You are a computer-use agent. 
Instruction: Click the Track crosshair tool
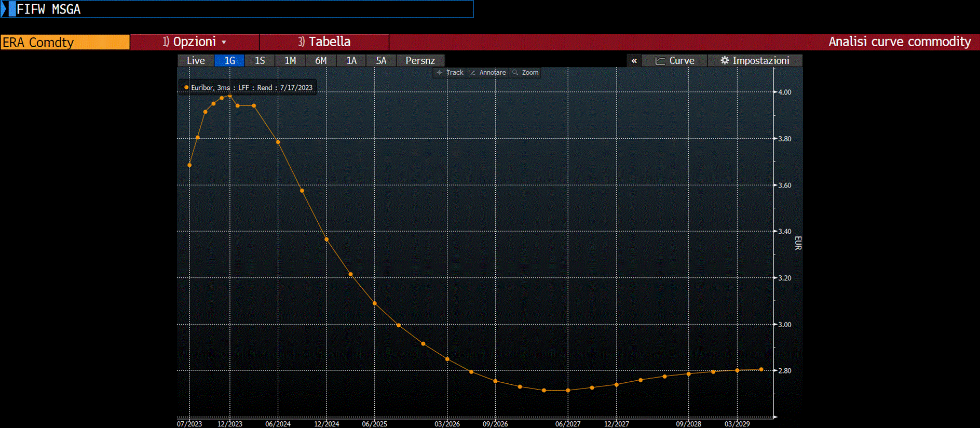click(450, 73)
